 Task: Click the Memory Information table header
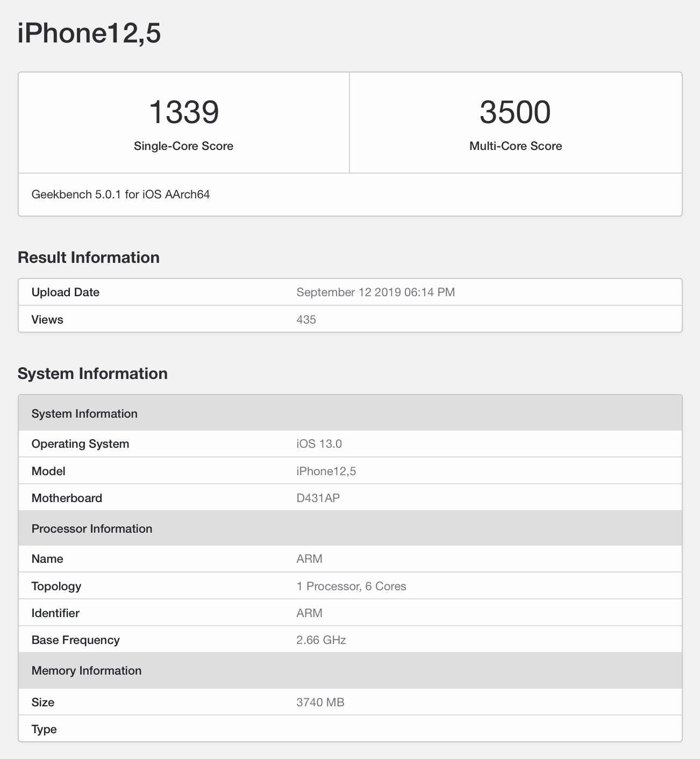[350, 670]
